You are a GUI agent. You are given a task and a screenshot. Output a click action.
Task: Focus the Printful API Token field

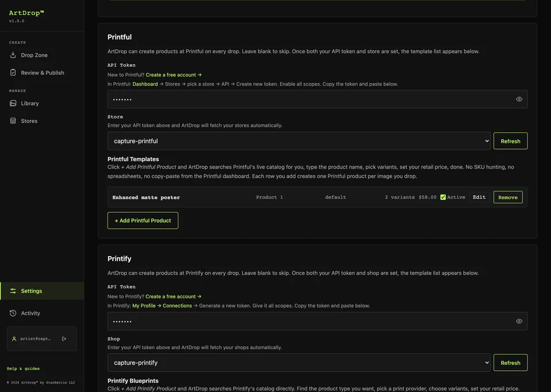point(317,99)
